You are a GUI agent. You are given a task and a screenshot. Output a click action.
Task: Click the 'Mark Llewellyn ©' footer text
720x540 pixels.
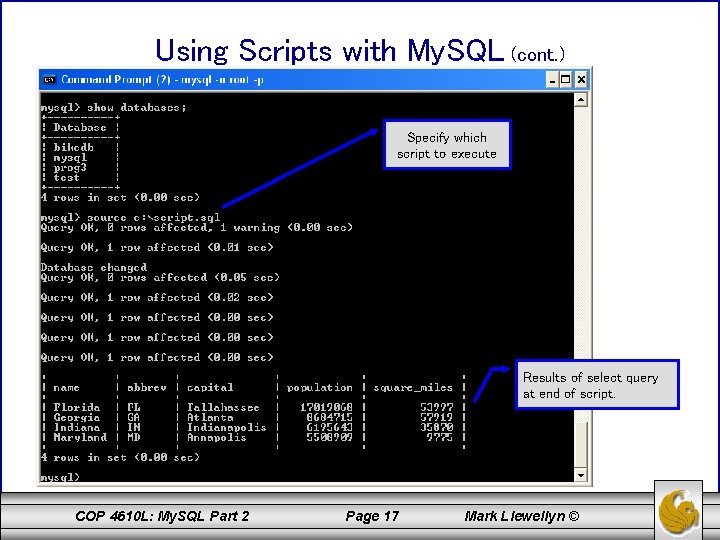(x=522, y=516)
